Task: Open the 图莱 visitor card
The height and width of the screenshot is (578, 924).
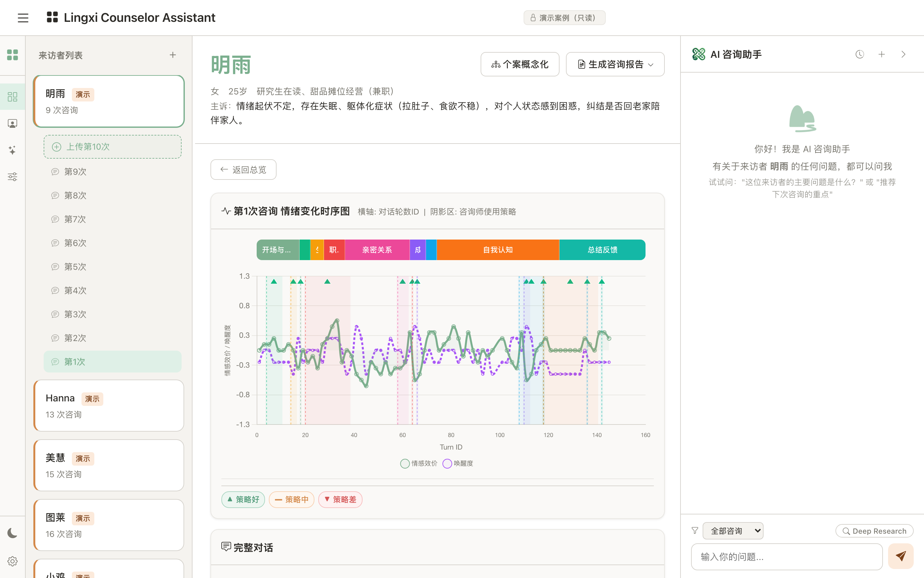Action: [x=109, y=525]
